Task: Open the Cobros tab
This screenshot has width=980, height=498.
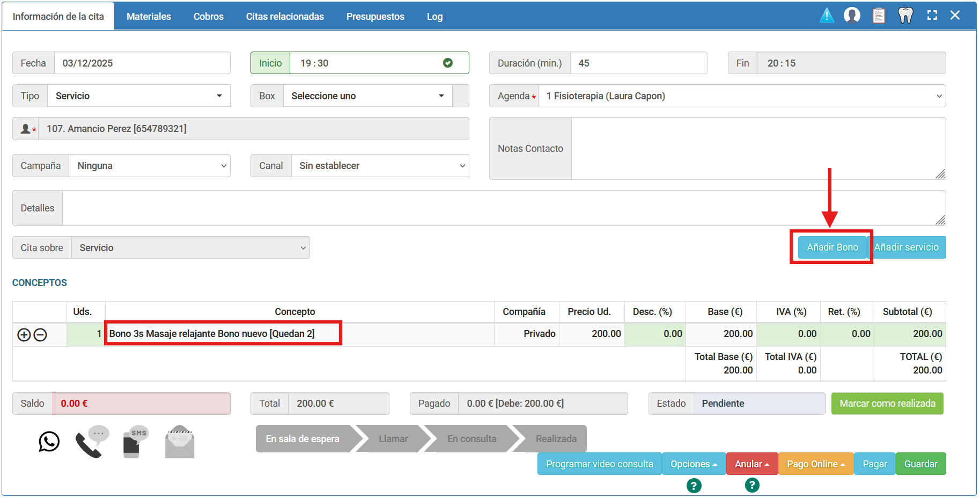Action: [208, 17]
